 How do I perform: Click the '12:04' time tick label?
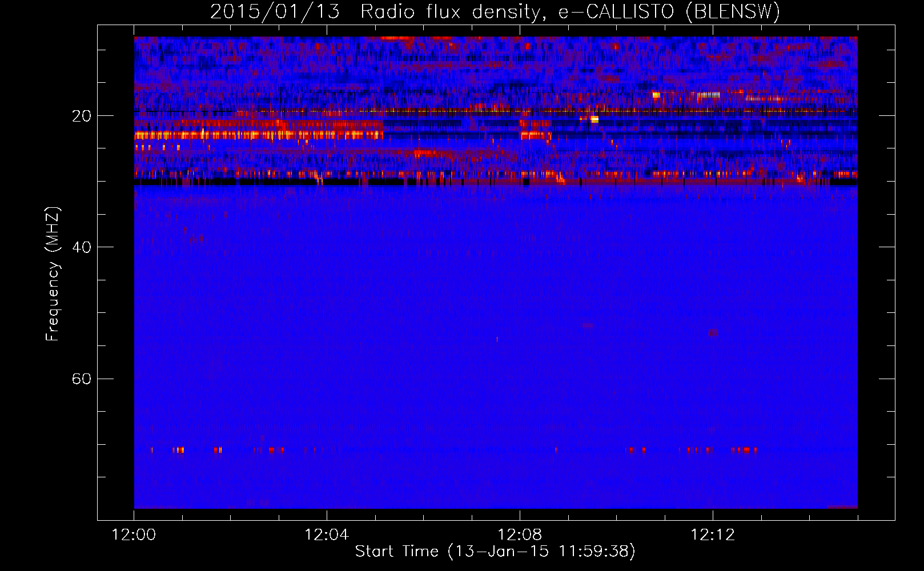[327, 535]
